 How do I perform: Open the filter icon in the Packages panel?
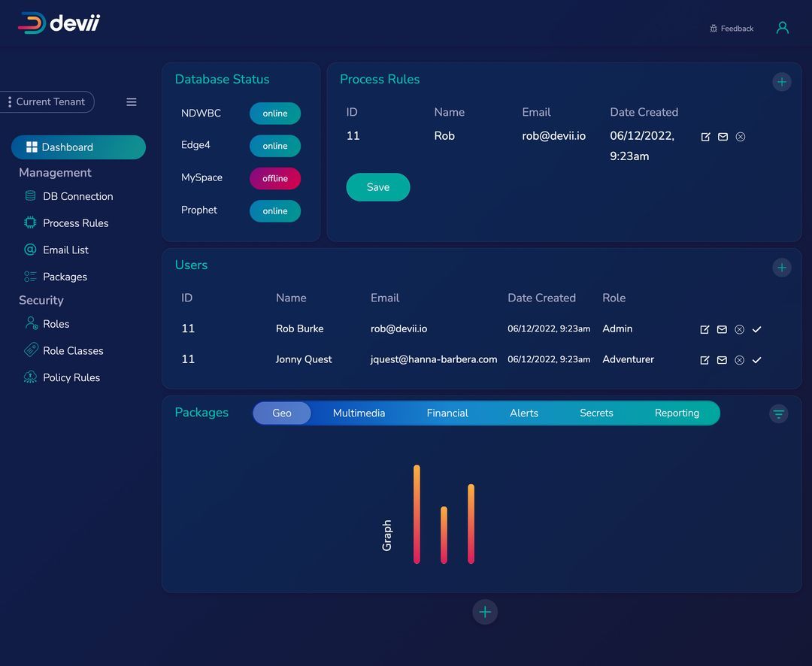pyautogui.click(x=778, y=413)
